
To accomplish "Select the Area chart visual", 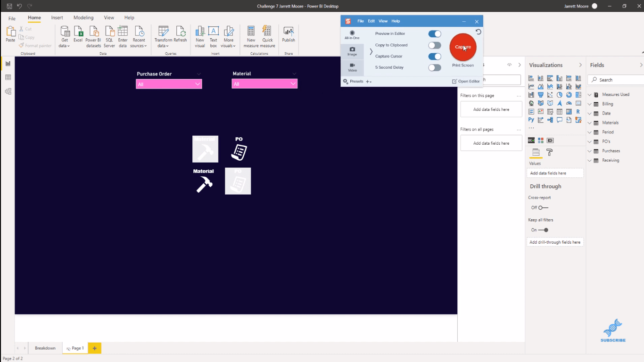I will click(x=541, y=87).
